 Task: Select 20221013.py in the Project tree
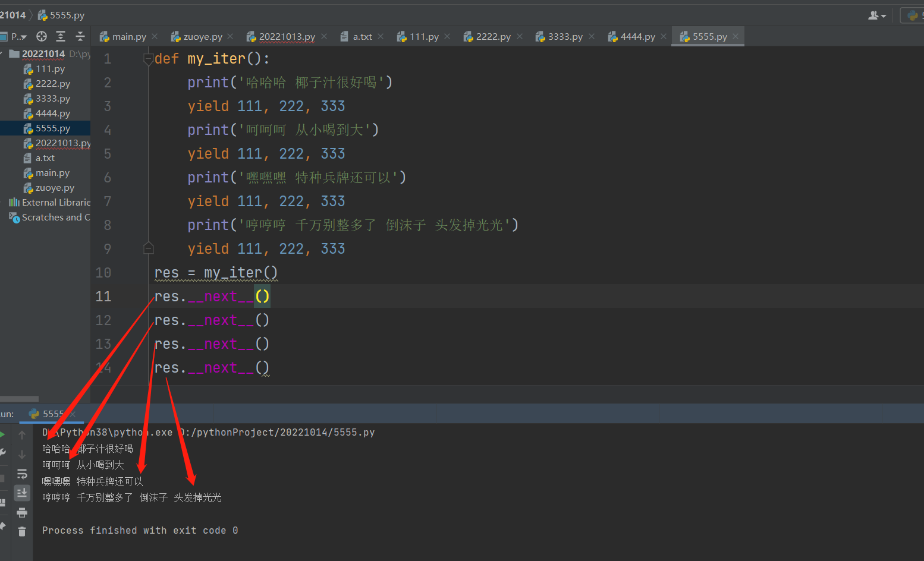tap(45, 143)
